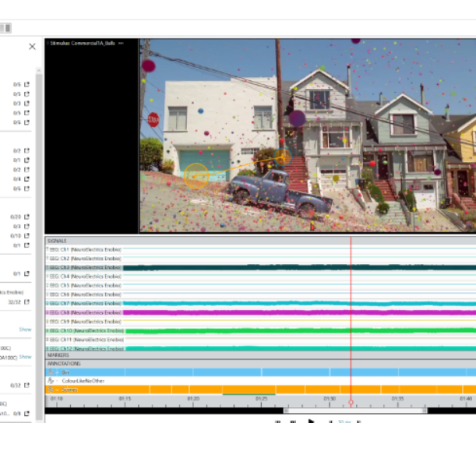Viewport: 476px width, 476px height.
Task: Click the Show link next to 100C entry
Action: [x=25, y=357]
